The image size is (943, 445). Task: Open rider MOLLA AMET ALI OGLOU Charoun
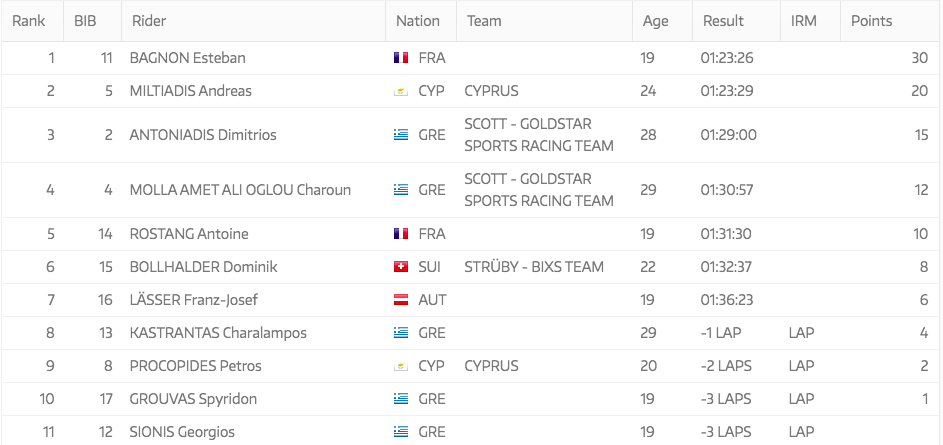(240, 190)
